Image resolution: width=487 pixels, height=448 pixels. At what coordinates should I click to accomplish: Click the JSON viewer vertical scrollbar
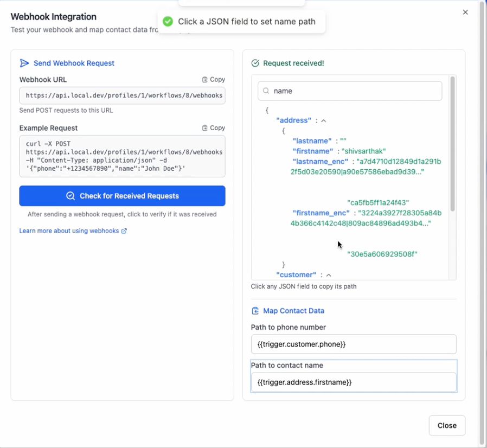click(452, 144)
